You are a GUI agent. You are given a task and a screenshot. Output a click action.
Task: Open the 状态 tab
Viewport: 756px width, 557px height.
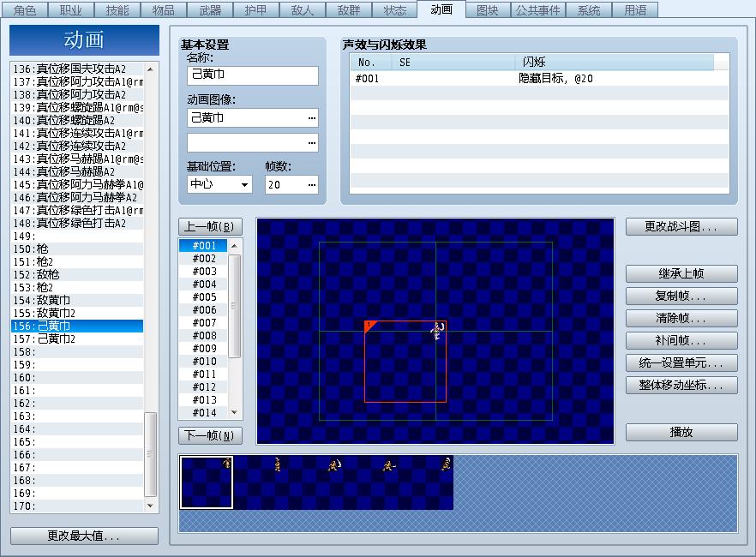[395, 10]
